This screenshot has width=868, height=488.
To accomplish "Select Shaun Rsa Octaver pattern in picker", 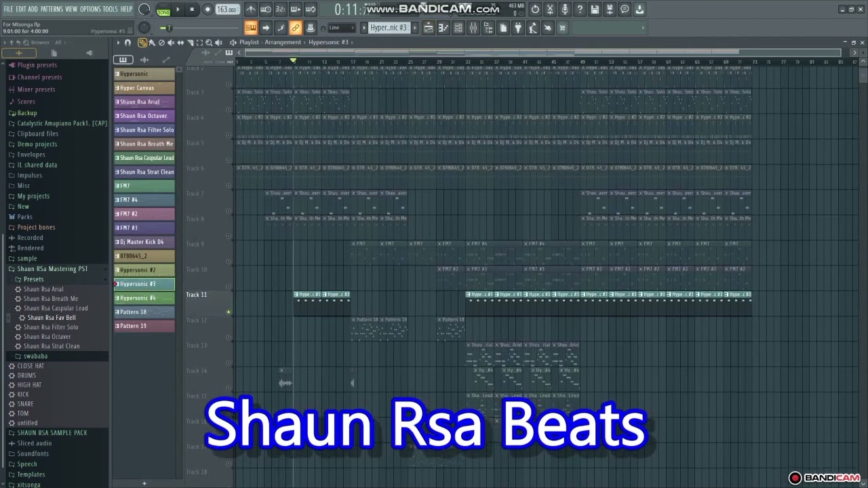I will tap(144, 116).
